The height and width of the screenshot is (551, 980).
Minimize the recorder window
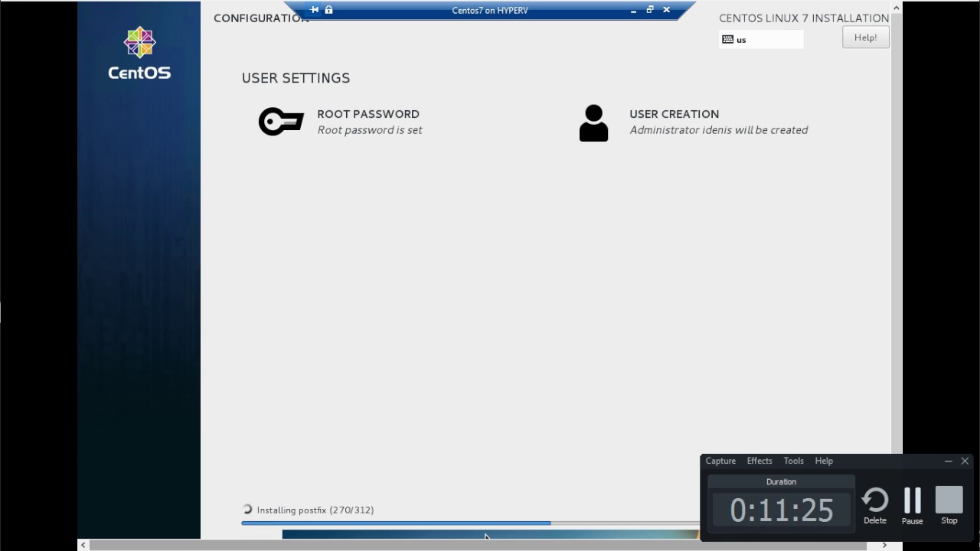[x=948, y=461]
